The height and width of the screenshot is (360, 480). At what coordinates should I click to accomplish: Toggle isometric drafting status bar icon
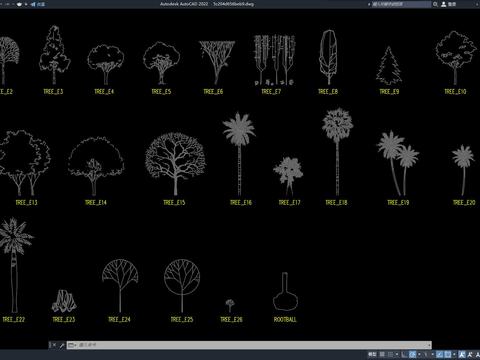pyautogui.click(x=425, y=354)
